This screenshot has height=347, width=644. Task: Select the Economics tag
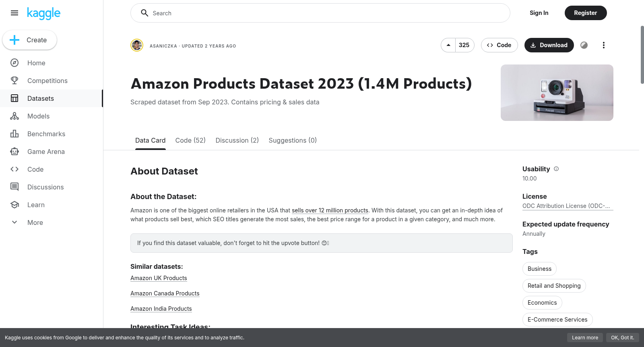(542, 303)
